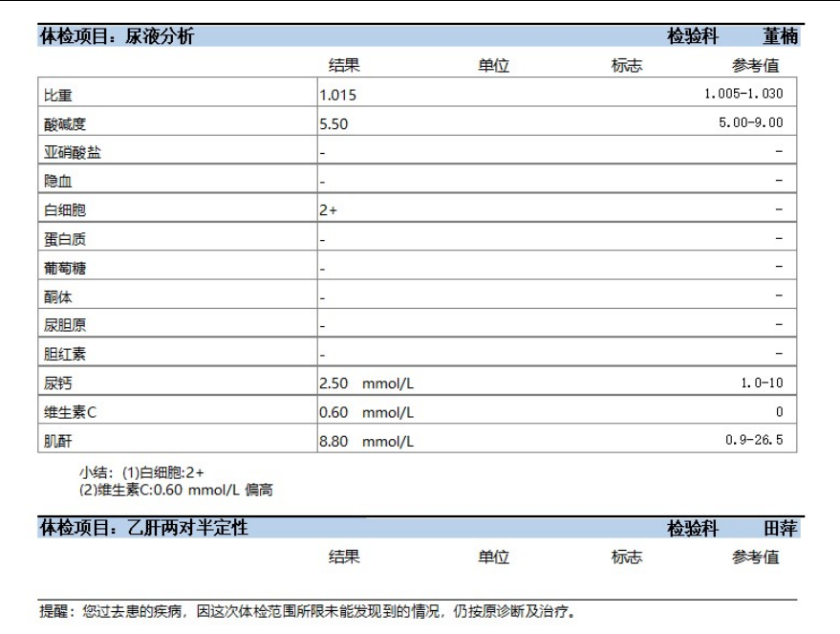The width and height of the screenshot is (840, 634).
Task: Select the 葡萄糖 row label
Action: (x=65, y=268)
